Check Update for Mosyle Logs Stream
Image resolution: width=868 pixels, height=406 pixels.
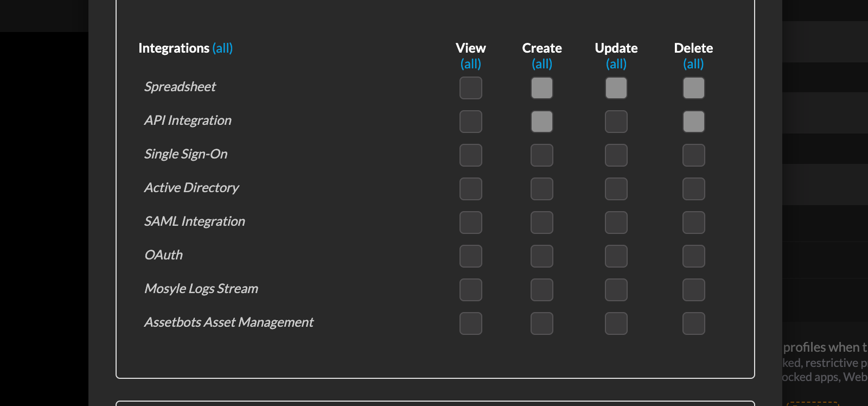click(616, 290)
